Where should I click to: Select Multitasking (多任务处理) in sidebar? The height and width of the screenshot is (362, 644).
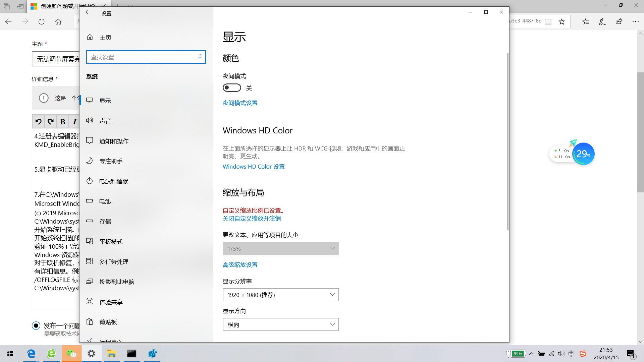click(114, 262)
